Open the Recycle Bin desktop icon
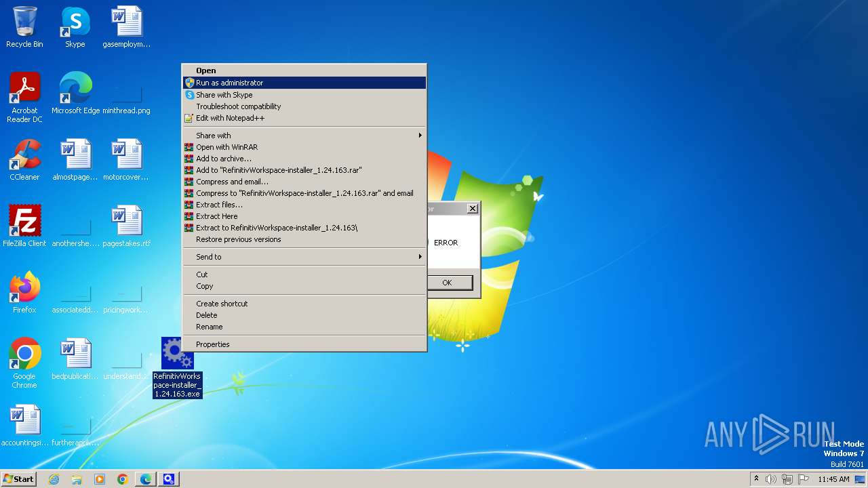This screenshot has height=488, width=868. pos(24,27)
